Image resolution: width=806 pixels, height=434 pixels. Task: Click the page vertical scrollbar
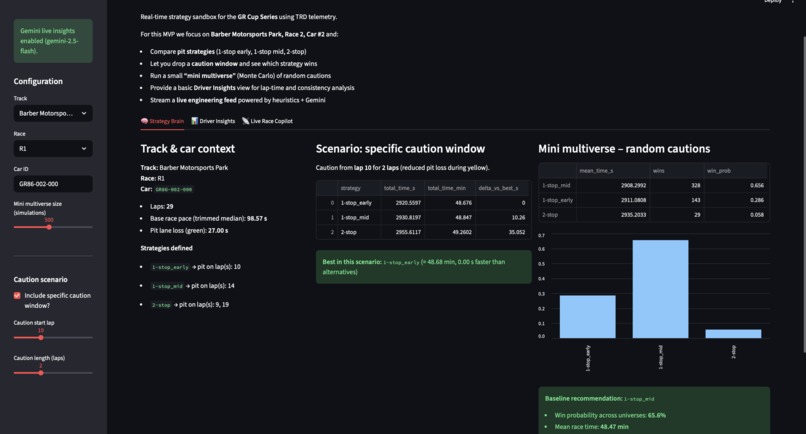coord(803,194)
